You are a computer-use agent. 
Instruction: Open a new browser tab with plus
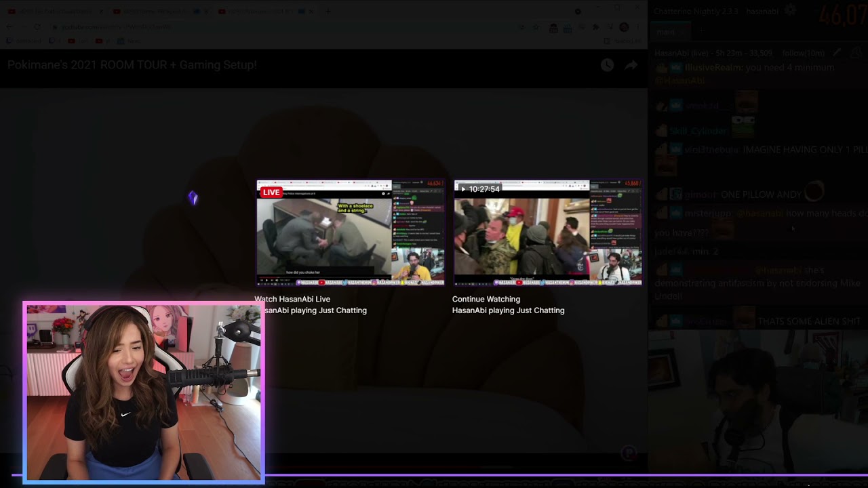[x=328, y=12]
